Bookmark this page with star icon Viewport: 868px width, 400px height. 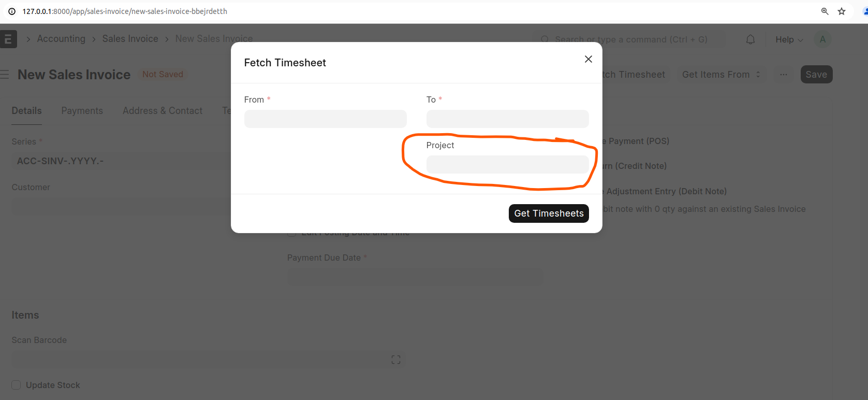point(842,11)
